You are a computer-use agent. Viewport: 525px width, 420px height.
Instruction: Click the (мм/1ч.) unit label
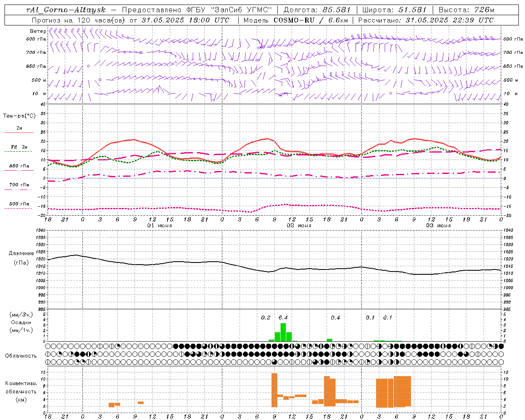pyautogui.click(x=21, y=330)
